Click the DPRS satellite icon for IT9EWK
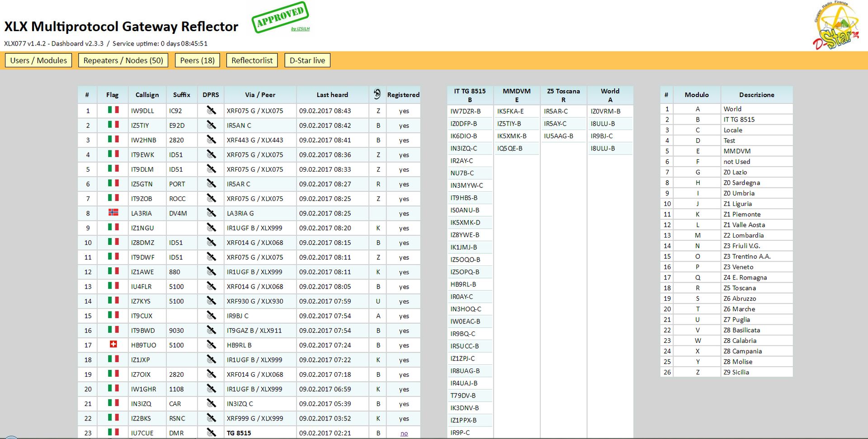Image resolution: width=868 pixels, height=439 pixels. tap(211, 154)
